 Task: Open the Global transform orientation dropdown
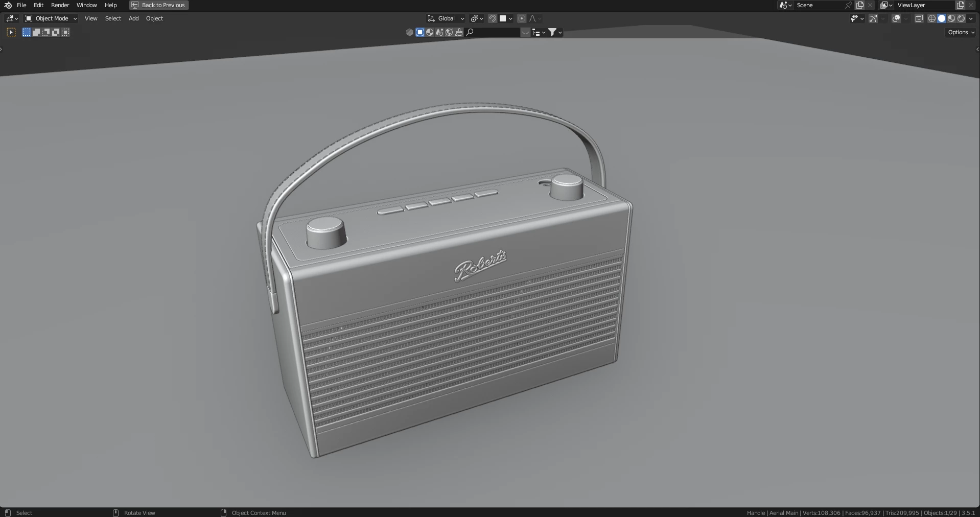click(446, 18)
